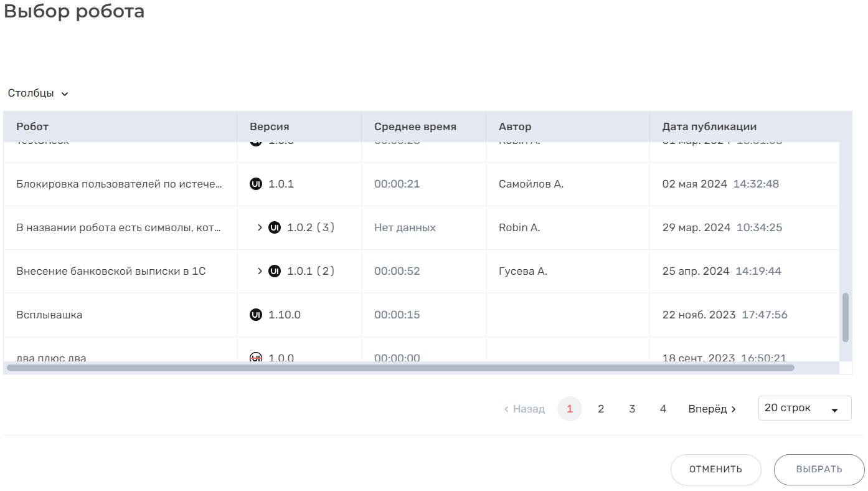Image resolution: width=868 pixels, height=491 pixels.
Task: Go to page 4
Action: (x=663, y=409)
